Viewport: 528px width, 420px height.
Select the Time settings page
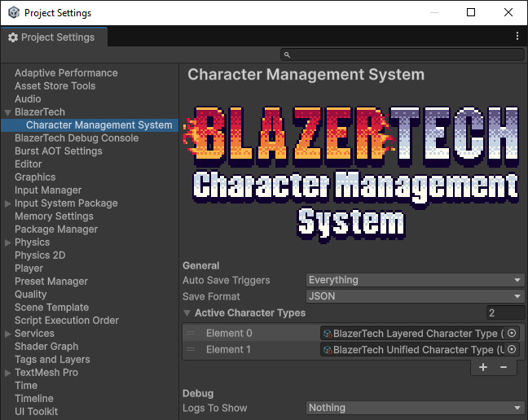pyautogui.click(x=26, y=386)
